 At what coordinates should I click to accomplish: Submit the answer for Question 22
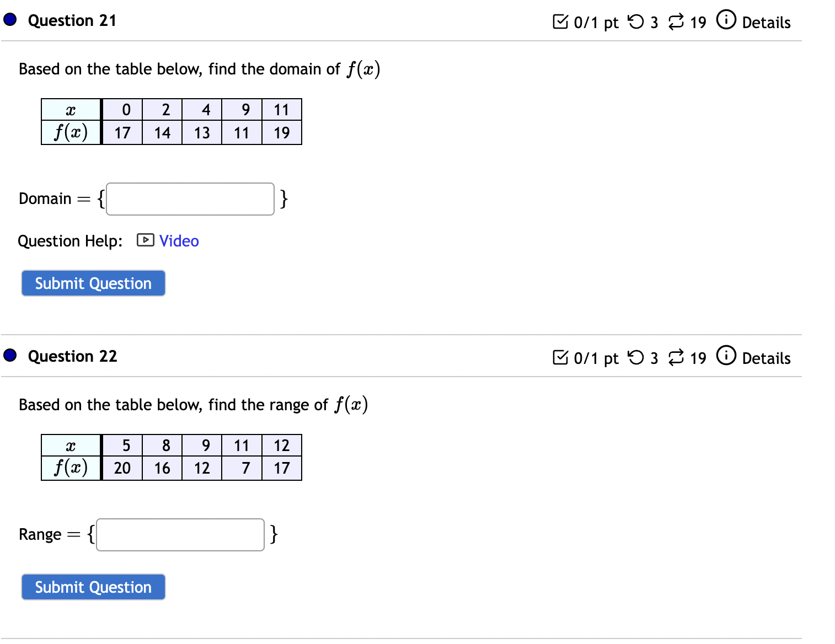[x=93, y=587]
